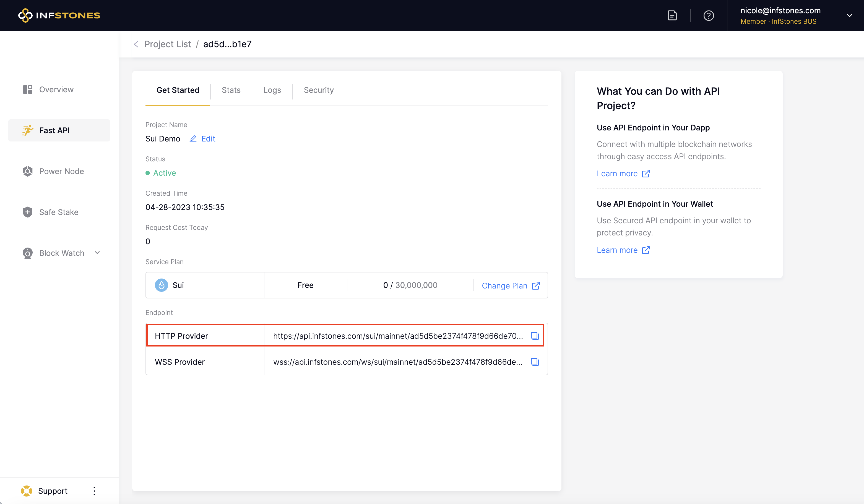Viewport: 864px width, 504px height.
Task: Open the documentation icon in the header
Action: tap(672, 15)
